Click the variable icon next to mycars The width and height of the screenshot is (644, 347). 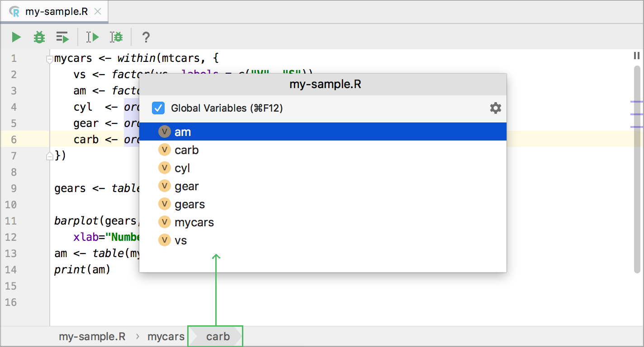[165, 222]
